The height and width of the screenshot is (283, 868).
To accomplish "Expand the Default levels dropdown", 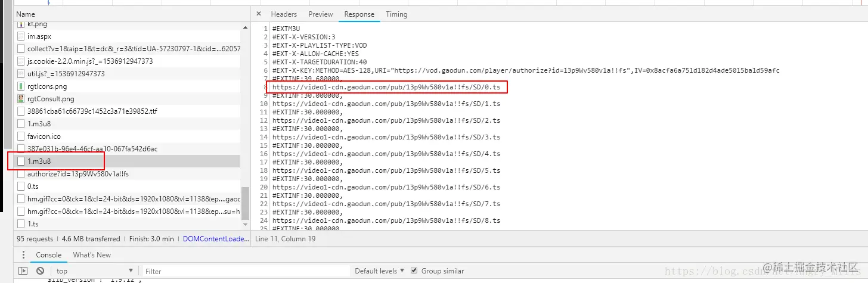I will 380,271.
